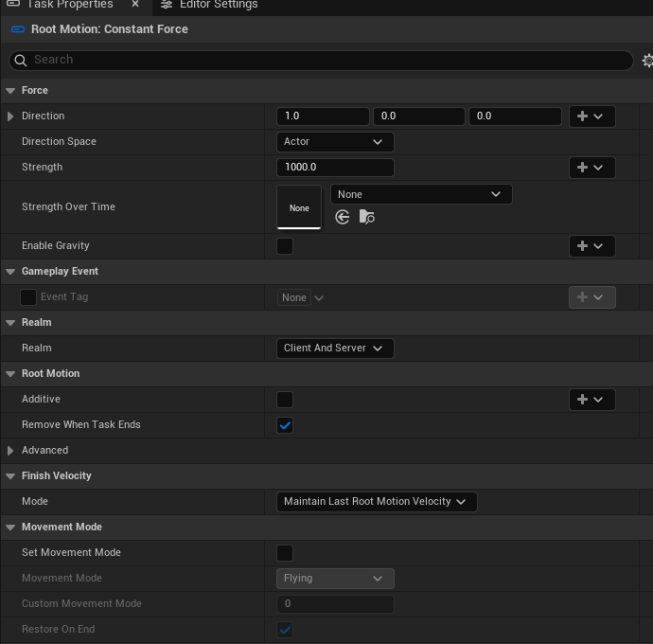Click the Custom Movement Mode value field
This screenshot has height=644, width=653.
coord(335,604)
